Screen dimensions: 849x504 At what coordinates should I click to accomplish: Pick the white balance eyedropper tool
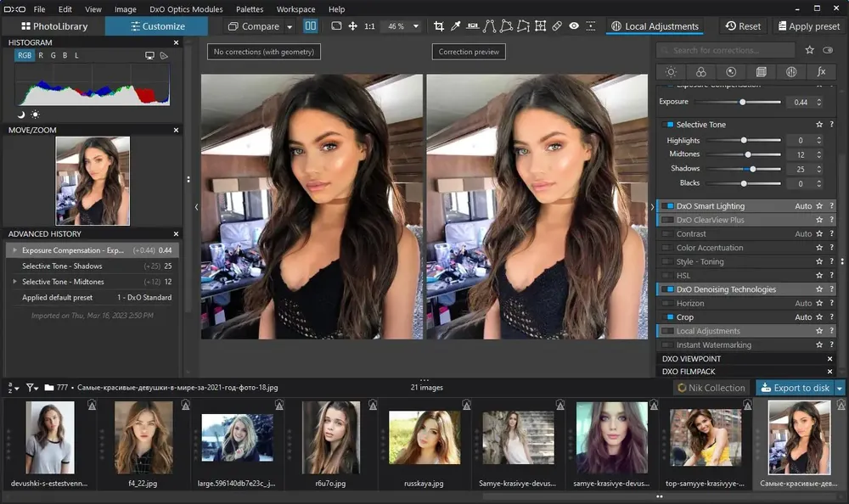(455, 26)
